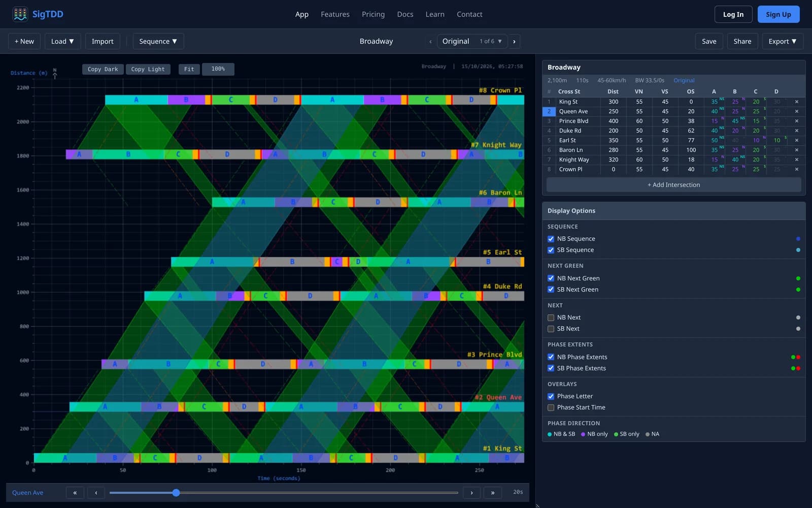This screenshot has width=812, height=508.
Task: Go to next sequence with right chevron
Action: pos(514,41)
